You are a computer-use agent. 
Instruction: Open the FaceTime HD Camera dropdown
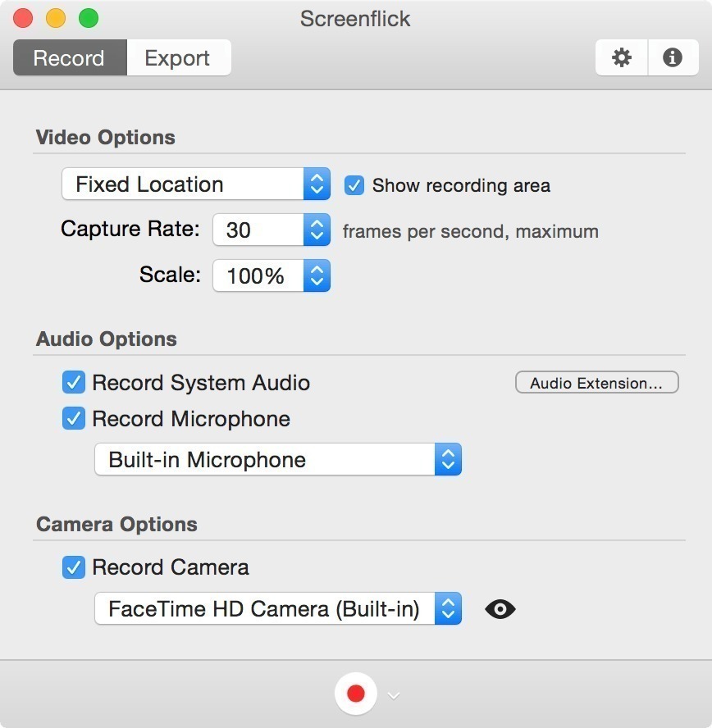click(x=262, y=609)
